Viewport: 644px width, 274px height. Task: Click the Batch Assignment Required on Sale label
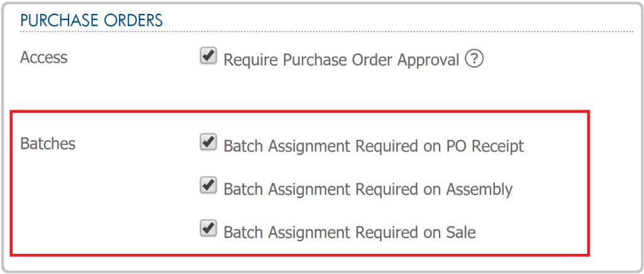click(350, 232)
